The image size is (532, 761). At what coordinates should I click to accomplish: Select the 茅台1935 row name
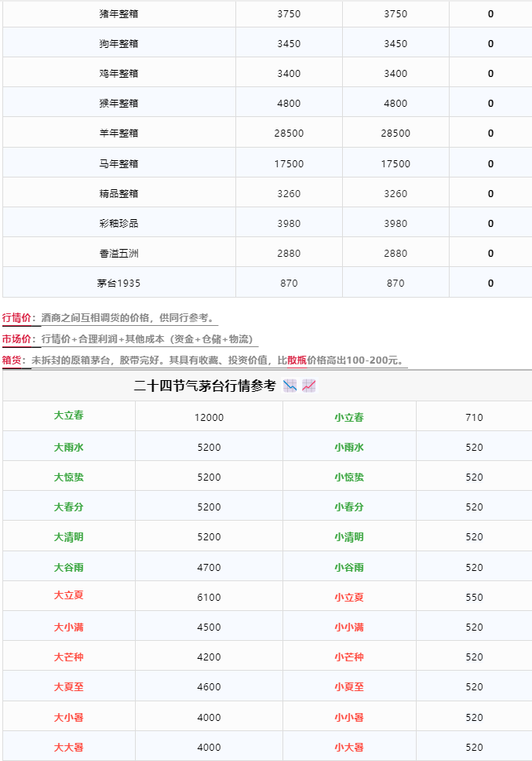[x=118, y=284]
